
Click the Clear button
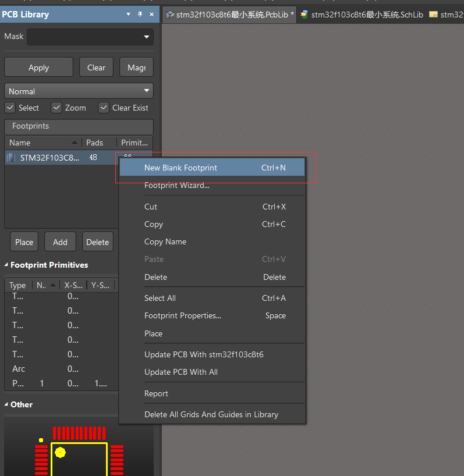click(x=96, y=68)
